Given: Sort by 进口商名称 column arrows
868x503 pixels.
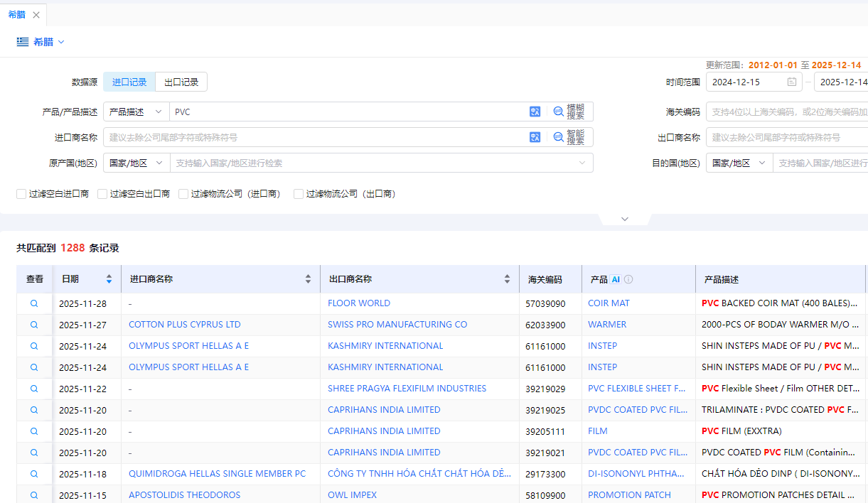Looking at the screenshot, I should [308, 279].
